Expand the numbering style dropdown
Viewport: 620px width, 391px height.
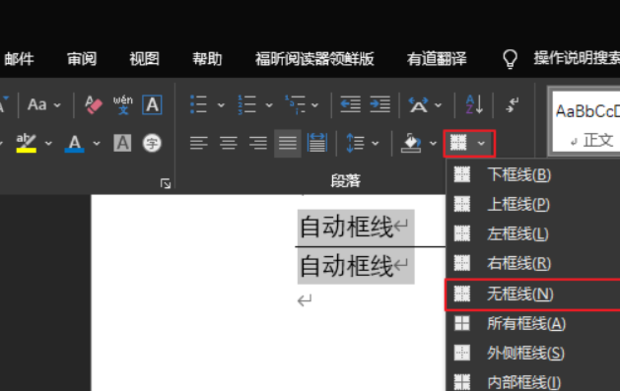[x=269, y=105]
